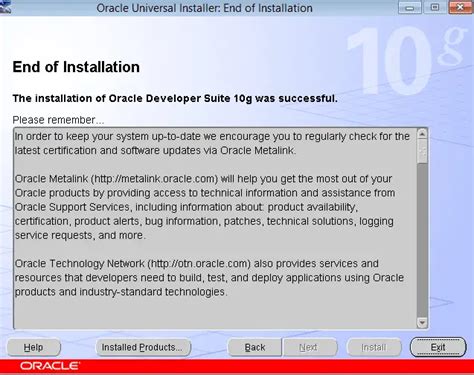Click the window title bar text
Viewport: 474px width, 375px height.
[x=204, y=8]
